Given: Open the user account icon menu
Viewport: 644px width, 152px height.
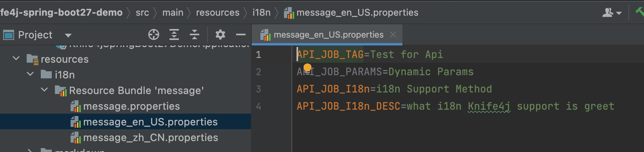Looking at the screenshot, I should click(x=612, y=13).
